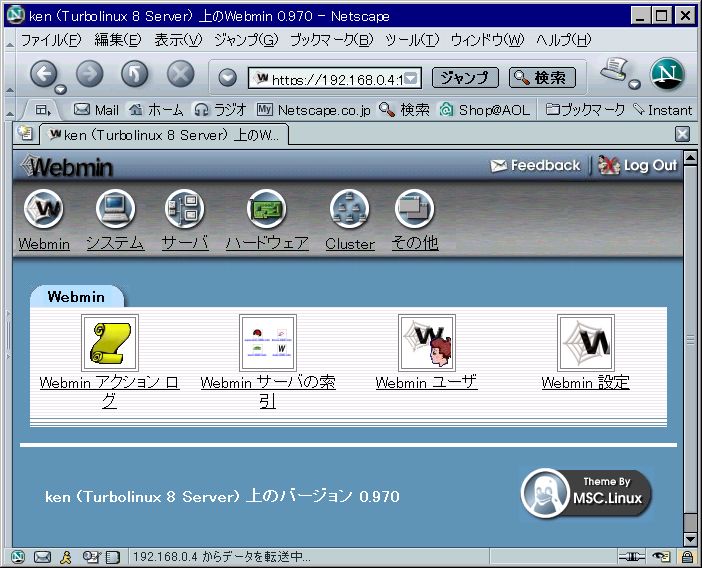The width and height of the screenshot is (702, 568).
Task: Select the Webmin section tab label
Action: (x=77, y=297)
